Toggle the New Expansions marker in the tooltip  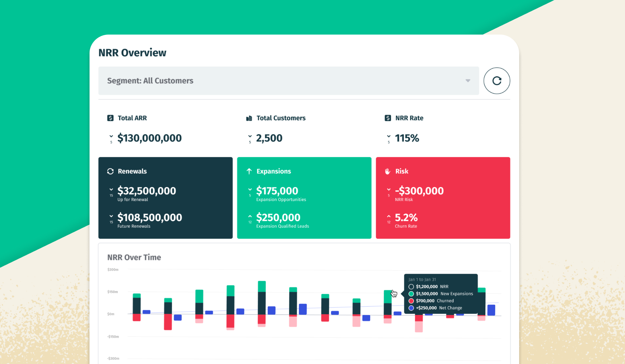[411, 294]
